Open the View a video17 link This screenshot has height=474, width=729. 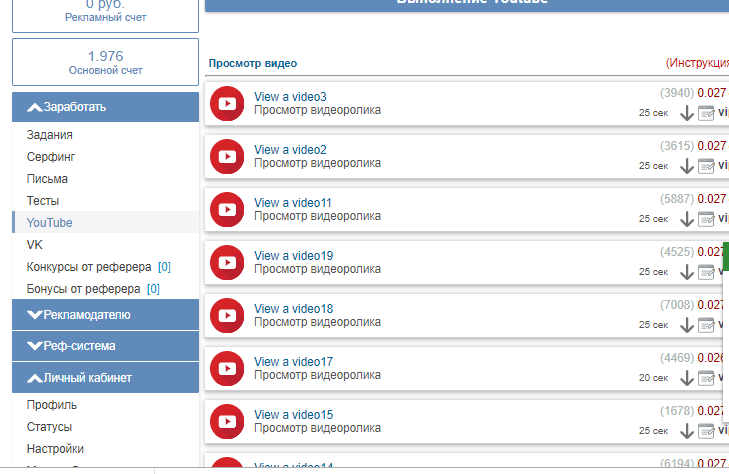(x=293, y=362)
